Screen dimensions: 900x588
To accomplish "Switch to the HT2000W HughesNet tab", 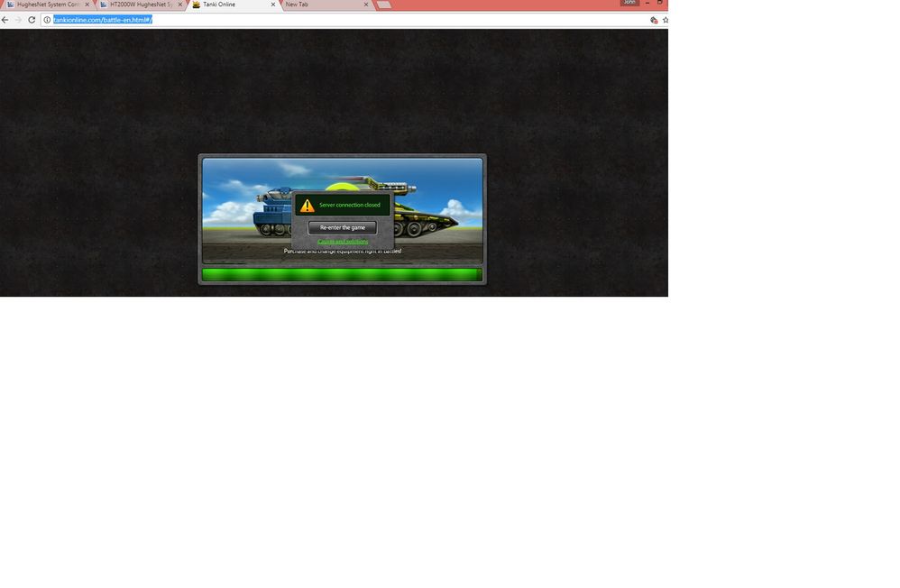I will 140,5.
